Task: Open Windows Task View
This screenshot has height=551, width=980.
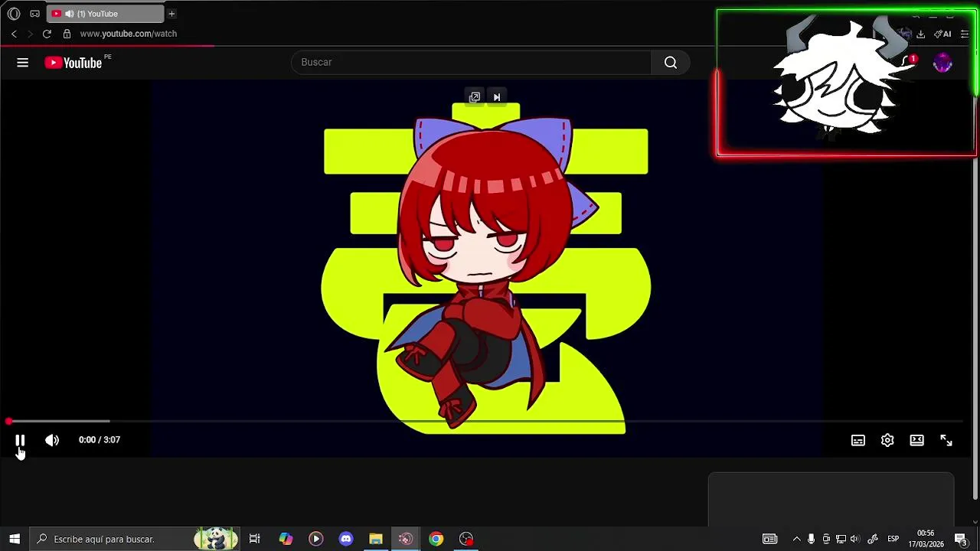Action: [x=255, y=539]
